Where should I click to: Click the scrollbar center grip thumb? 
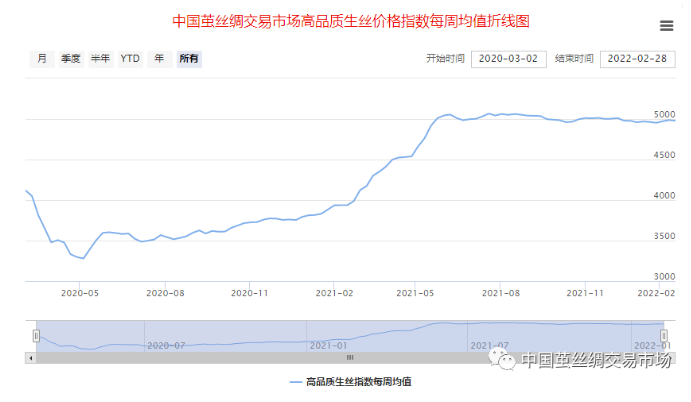point(349,357)
